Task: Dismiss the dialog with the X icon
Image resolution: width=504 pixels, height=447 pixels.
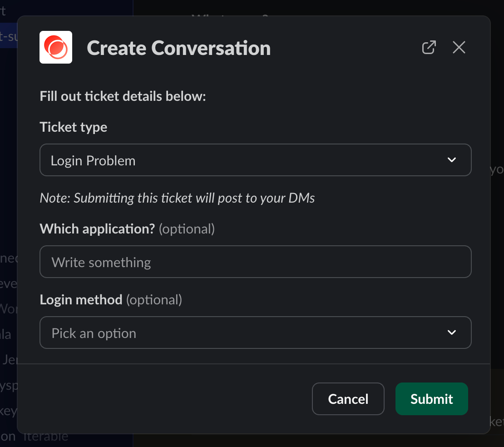Action: [459, 47]
